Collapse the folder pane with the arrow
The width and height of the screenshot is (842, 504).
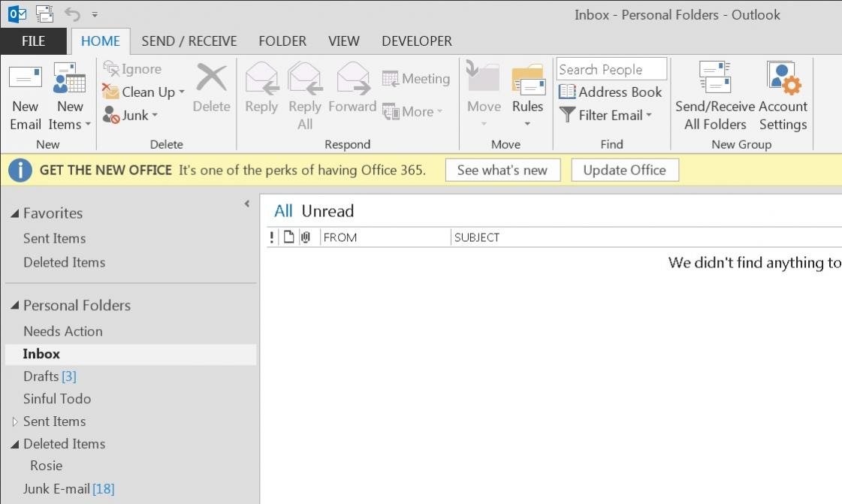(x=247, y=204)
